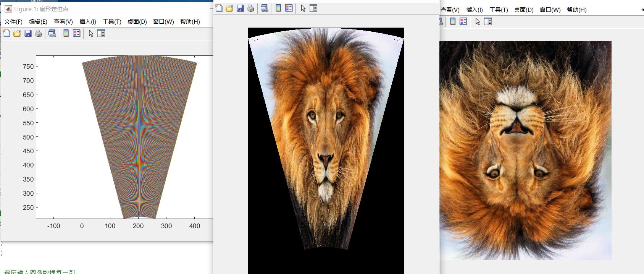Click Save icon in middle lion window toolbar
This screenshot has width=644, height=274.
coord(240,8)
